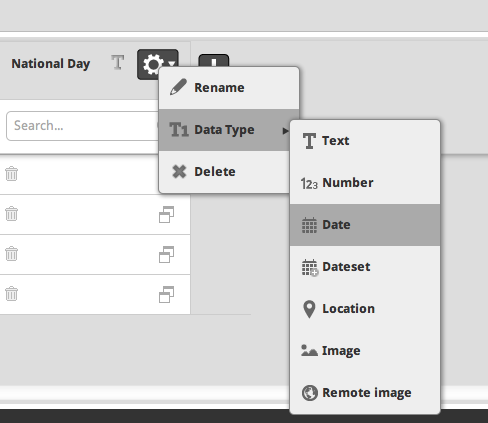Click the 123 icon beside Number
The width and height of the screenshot is (488, 423).
[309, 183]
